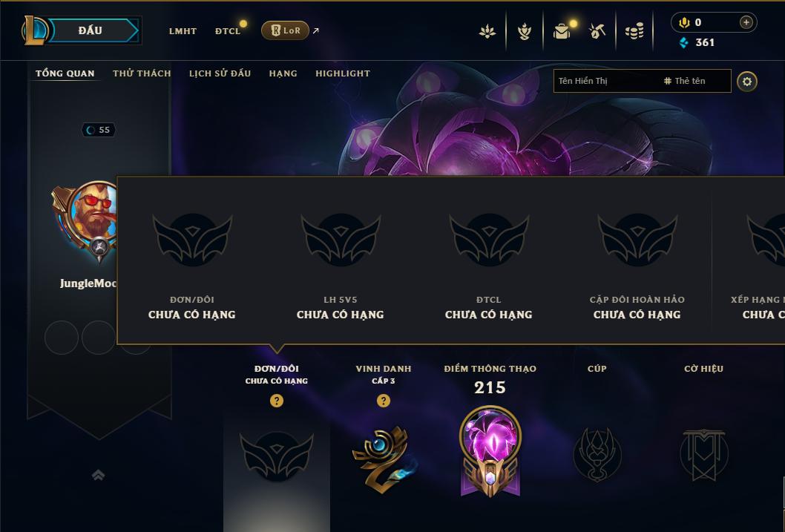785x532 pixels.
Task: Open the Hextech crafting hammer icon
Action: point(597,31)
